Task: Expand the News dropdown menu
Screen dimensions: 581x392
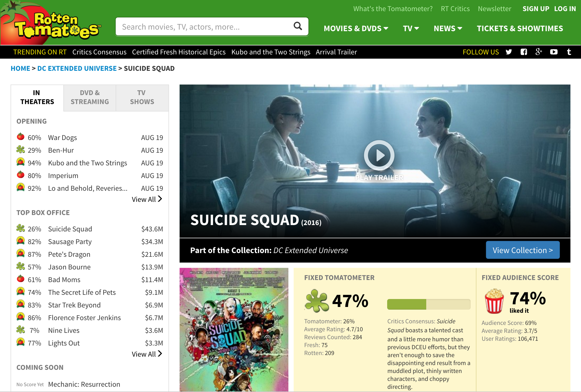Action: click(448, 28)
